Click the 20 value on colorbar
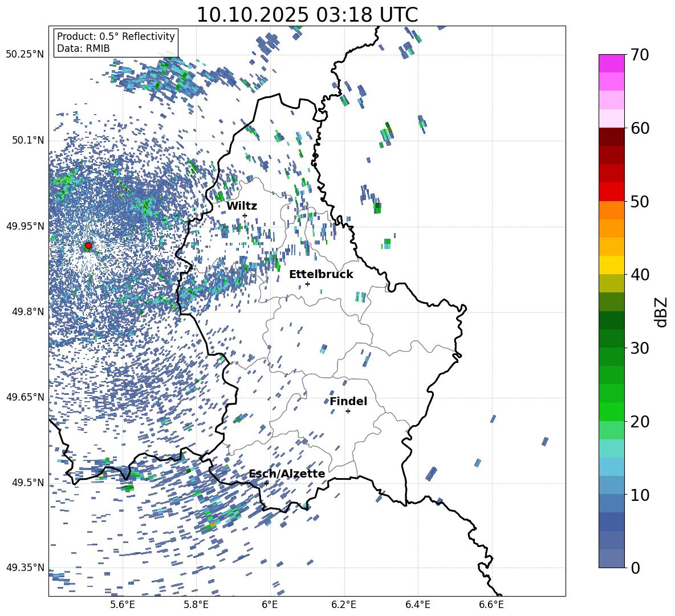 [x=640, y=422]
